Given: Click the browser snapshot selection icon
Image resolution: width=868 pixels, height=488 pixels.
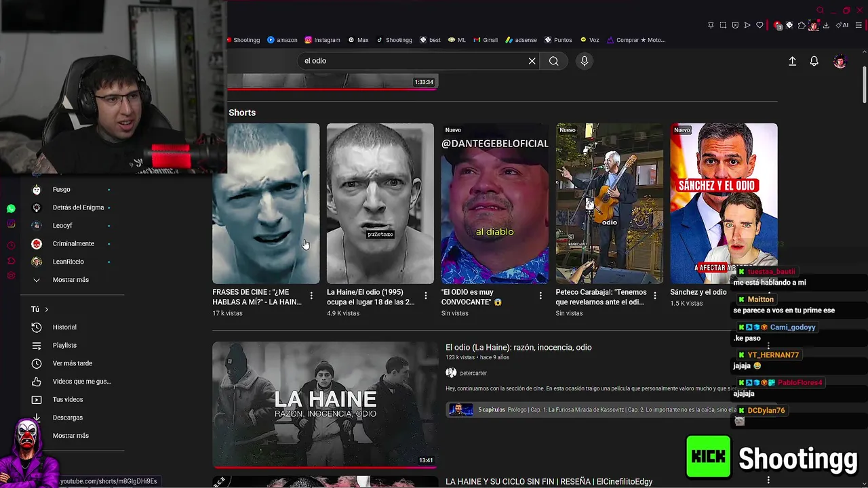Looking at the screenshot, I should [x=723, y=25].
